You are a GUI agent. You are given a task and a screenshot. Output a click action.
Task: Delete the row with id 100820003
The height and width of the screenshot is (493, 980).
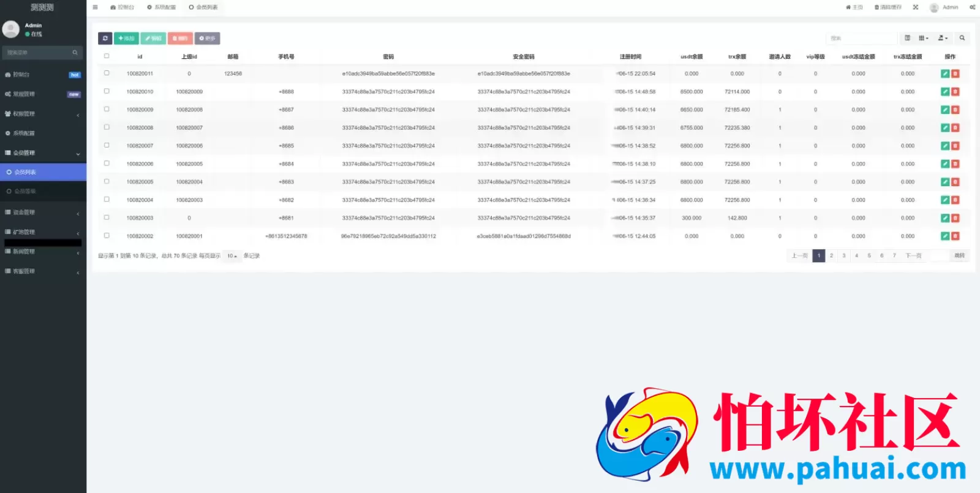click(956, 218)
